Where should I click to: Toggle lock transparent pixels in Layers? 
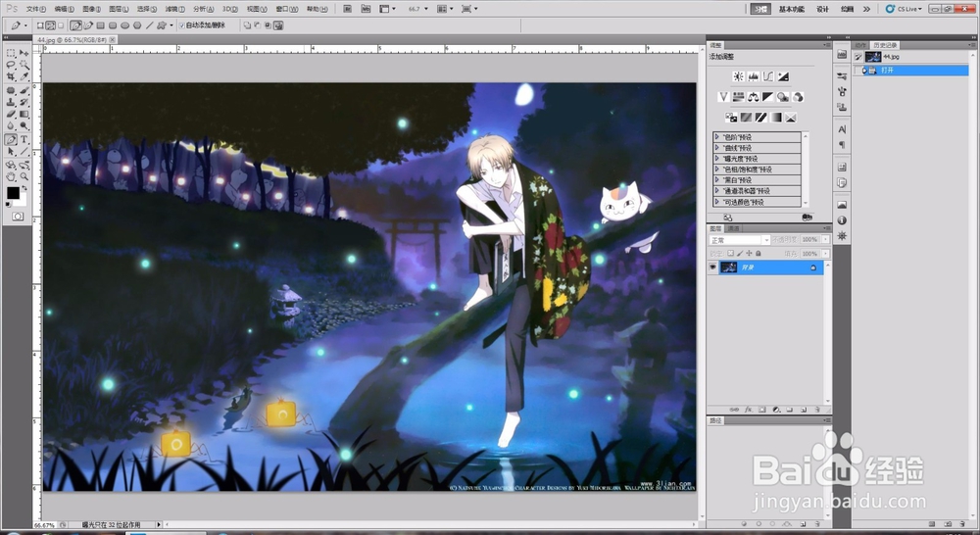731,254
